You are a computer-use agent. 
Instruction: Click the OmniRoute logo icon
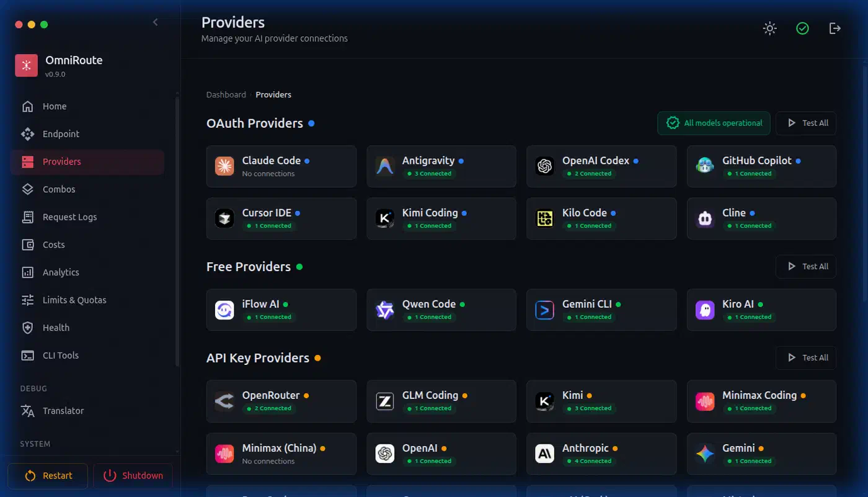point(26,66)
